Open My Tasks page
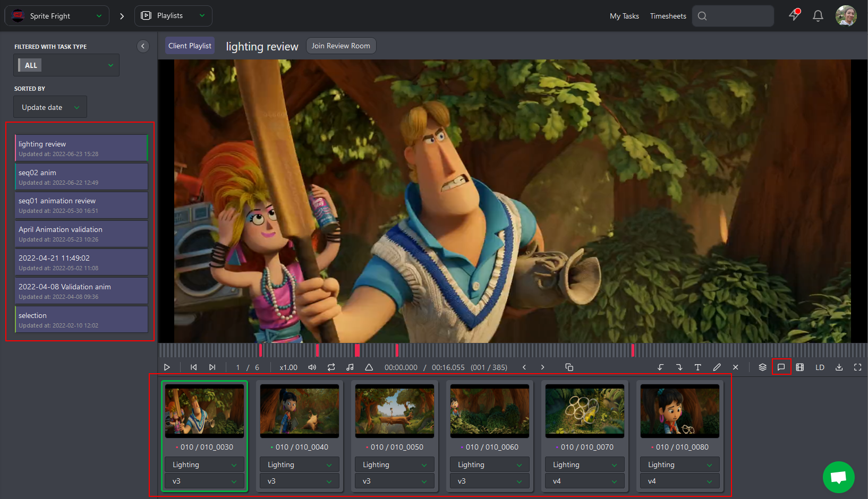The width and height of the screenshot is (868, 499). (x=624, y=16)
